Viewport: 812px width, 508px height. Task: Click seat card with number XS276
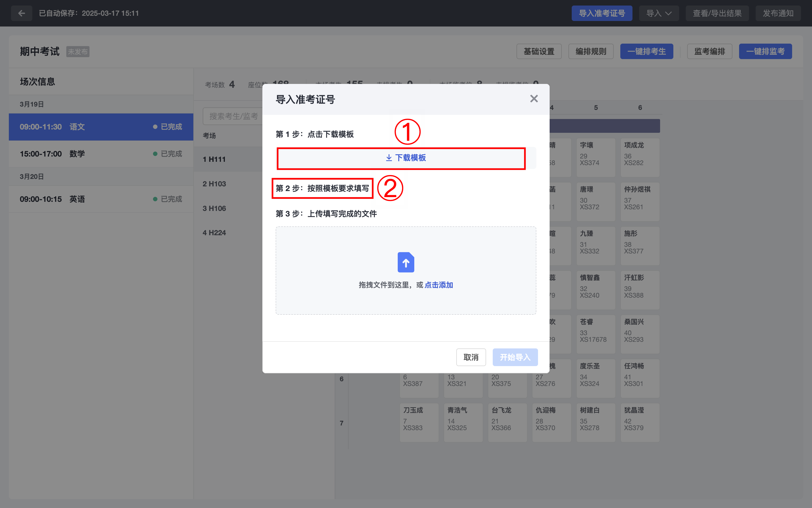[x=552, y=385]
